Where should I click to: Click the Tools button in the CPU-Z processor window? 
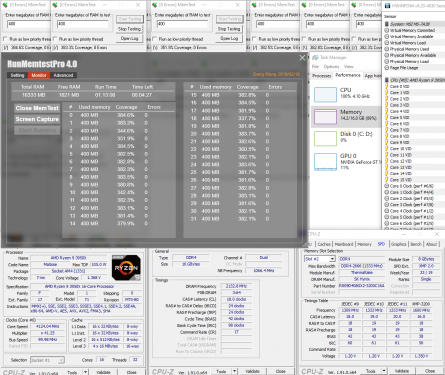pyautogui.click(x=72, y=372)
